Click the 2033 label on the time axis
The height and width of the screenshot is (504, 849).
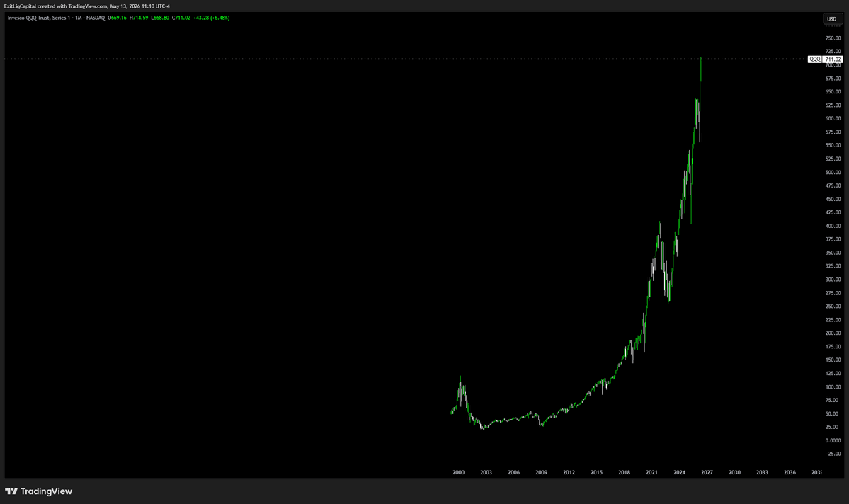(763, 473)
